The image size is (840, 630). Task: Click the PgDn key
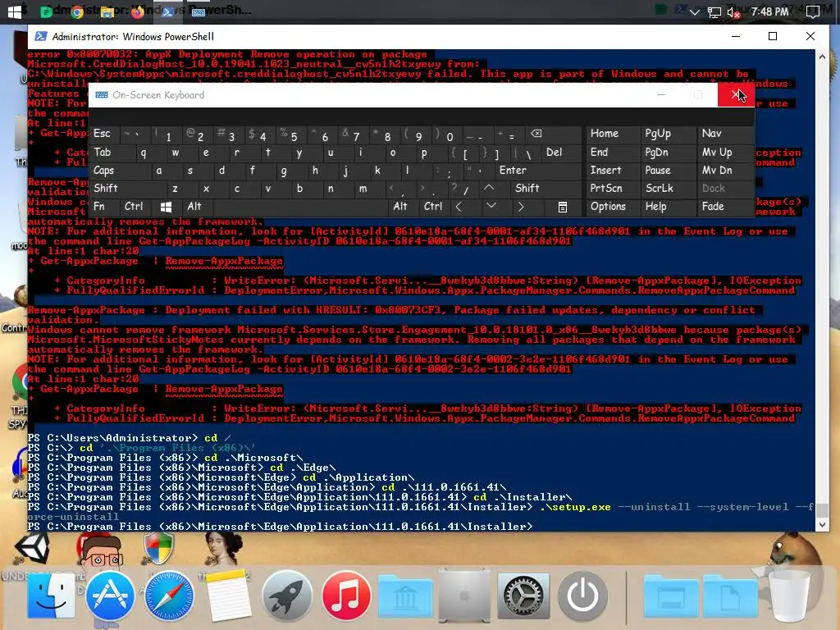click(x=668, y=152)
